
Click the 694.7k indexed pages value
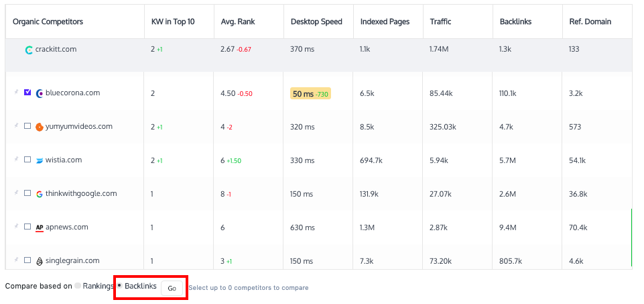pos(371,161)
